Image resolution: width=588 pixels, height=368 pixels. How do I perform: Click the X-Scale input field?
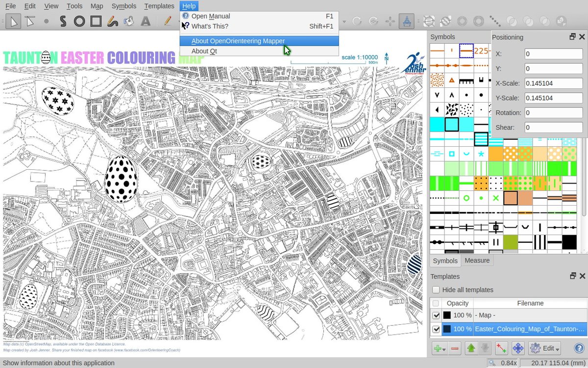tap(553, 83)
